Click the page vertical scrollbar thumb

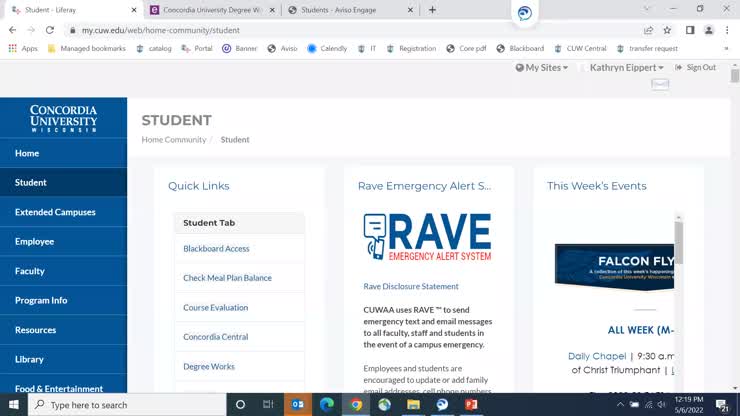tap(735, 76)
